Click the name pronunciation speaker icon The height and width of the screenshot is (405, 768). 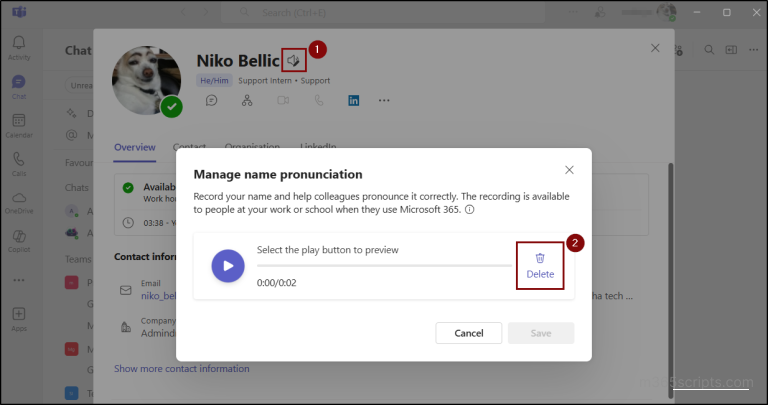[293, 60]
